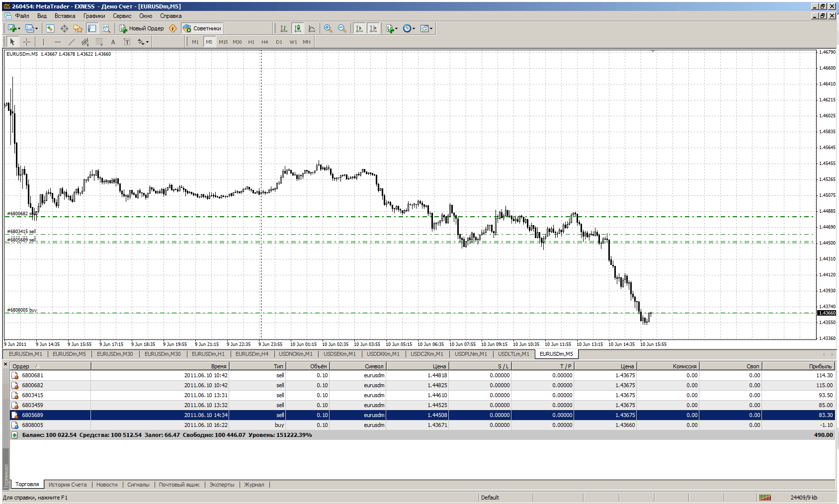The width and height of the screenshot is (839, 504).
Task: Toggle the Market Watch window
Action: pyautogui.click(x=50, y=28)
